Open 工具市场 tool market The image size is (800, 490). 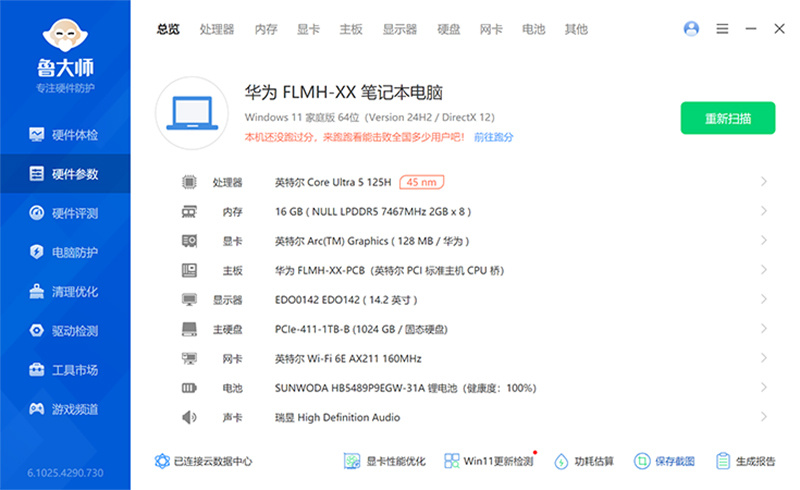click(x=65, y=370)
